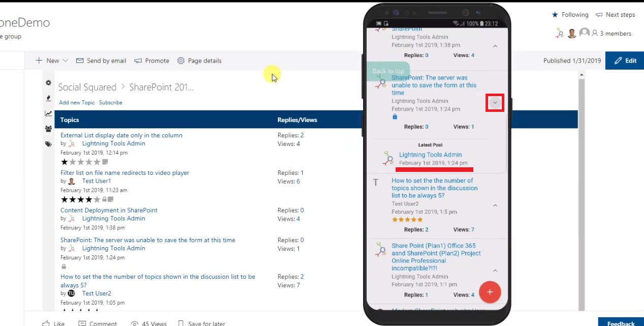This screenshot has width=644, height=326.
Task: Tap the T avatar of phone topic
Action: (x=376, y=182)
